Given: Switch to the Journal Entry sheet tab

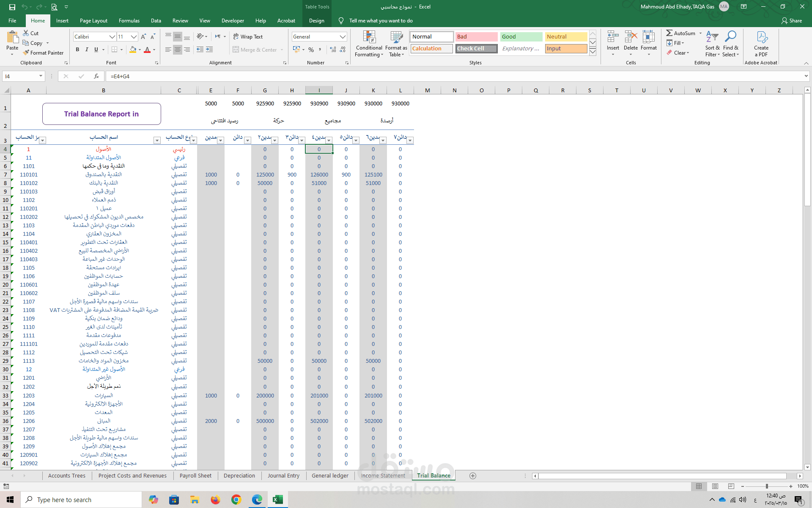Looking at the screenshot, I should pos(283,475).
